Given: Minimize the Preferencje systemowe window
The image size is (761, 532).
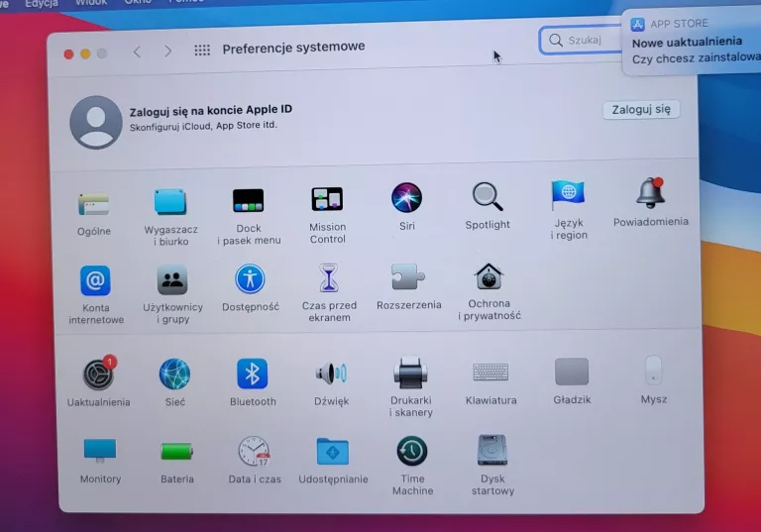Looking at the screenshot, I should pyautogui.click(x=85, y=53).
